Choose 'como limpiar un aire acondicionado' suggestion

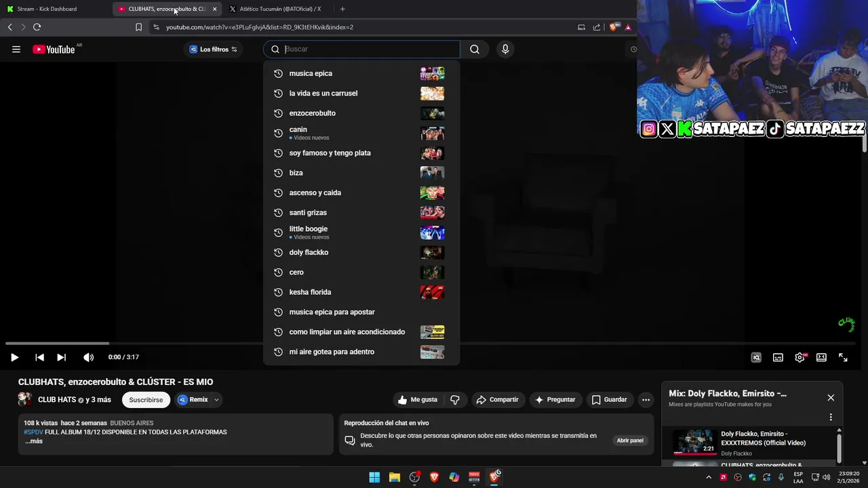(x=361, y=332)
